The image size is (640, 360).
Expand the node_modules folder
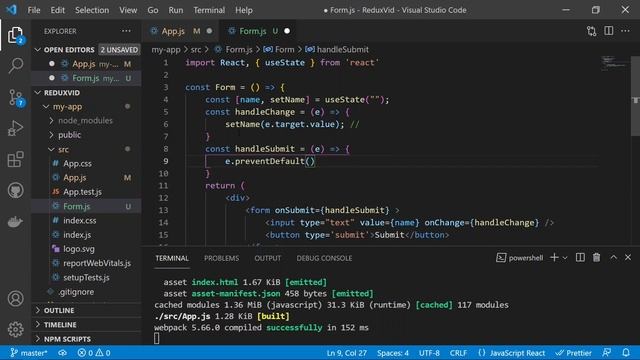tap(51, 121)
